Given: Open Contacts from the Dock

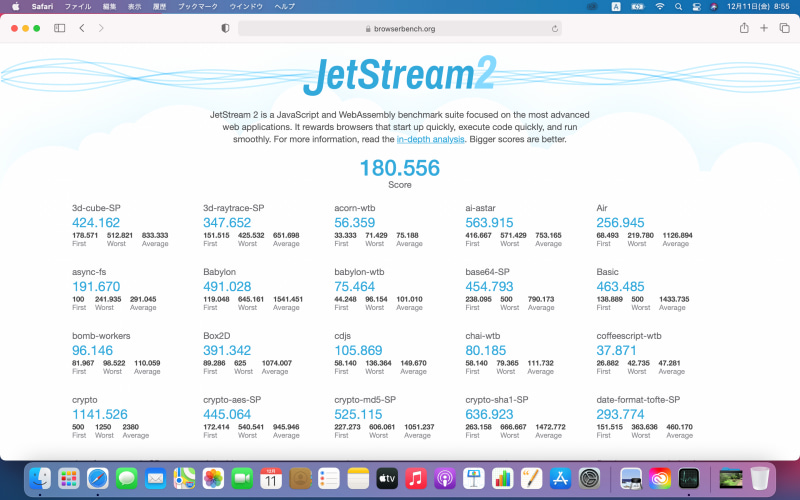Looking at the screenshot, I should [x=300, y=479].
